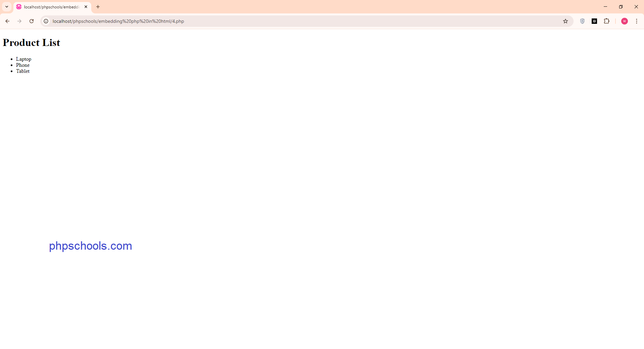The image size is (644, 349).
Task: Bookmark this page with the star icon
Action: pyautogui.click(x=566, y=21)
